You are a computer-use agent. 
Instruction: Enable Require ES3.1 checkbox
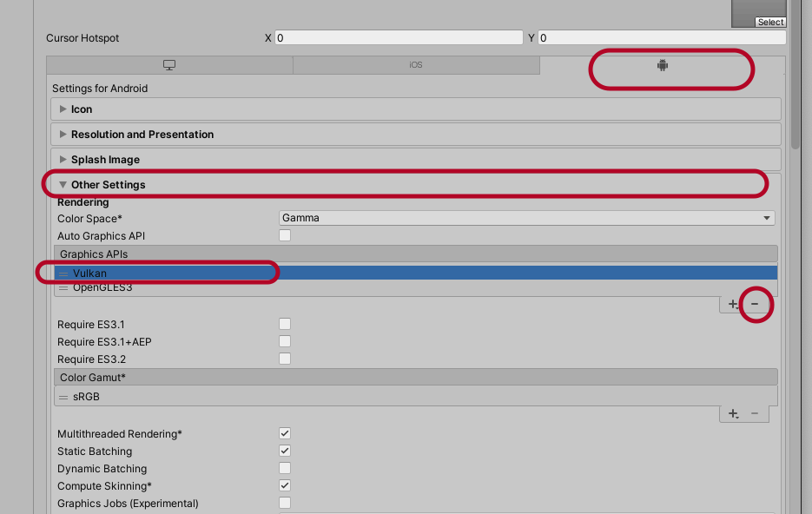(285, 324)
